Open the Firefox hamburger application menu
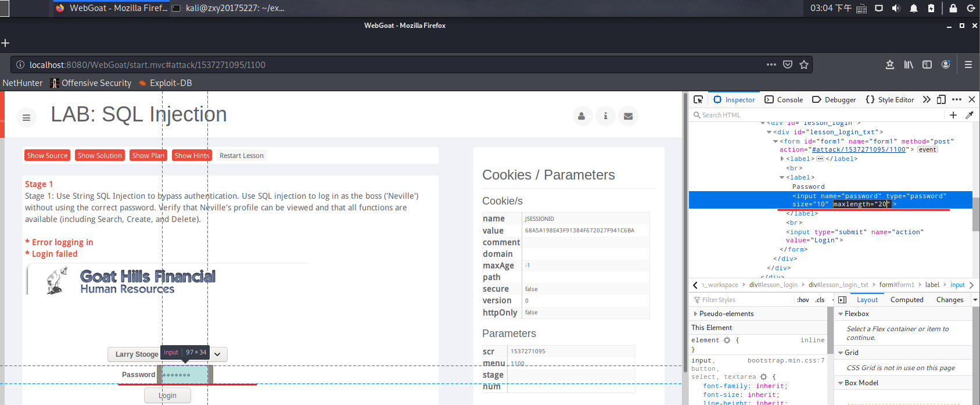The height and width of the screenshot is (405, 980). point(968,64)
